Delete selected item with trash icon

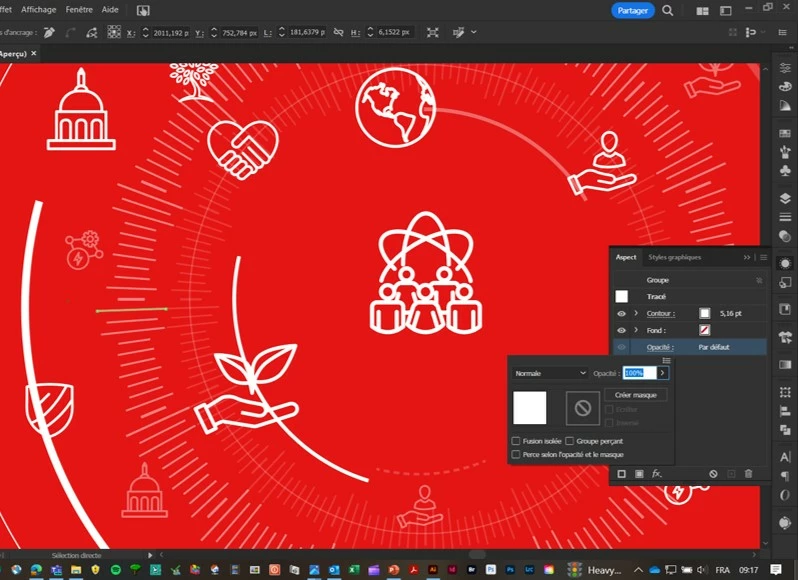click(748, 474)
